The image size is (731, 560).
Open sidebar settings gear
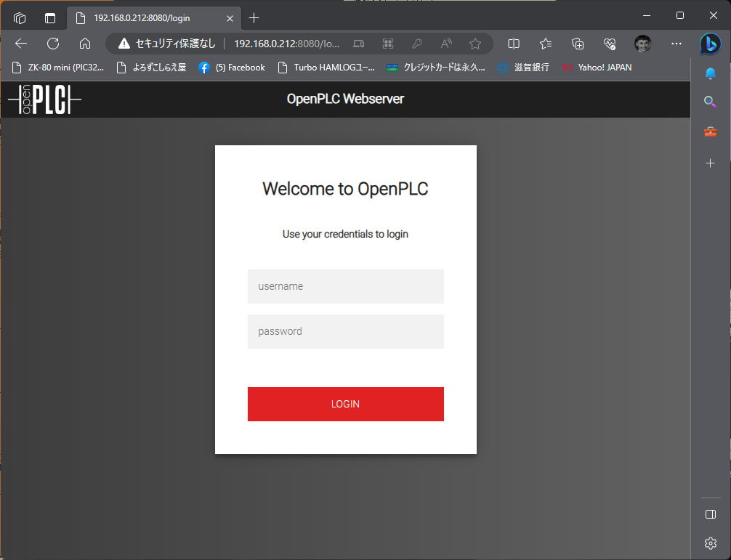point(711,543)
